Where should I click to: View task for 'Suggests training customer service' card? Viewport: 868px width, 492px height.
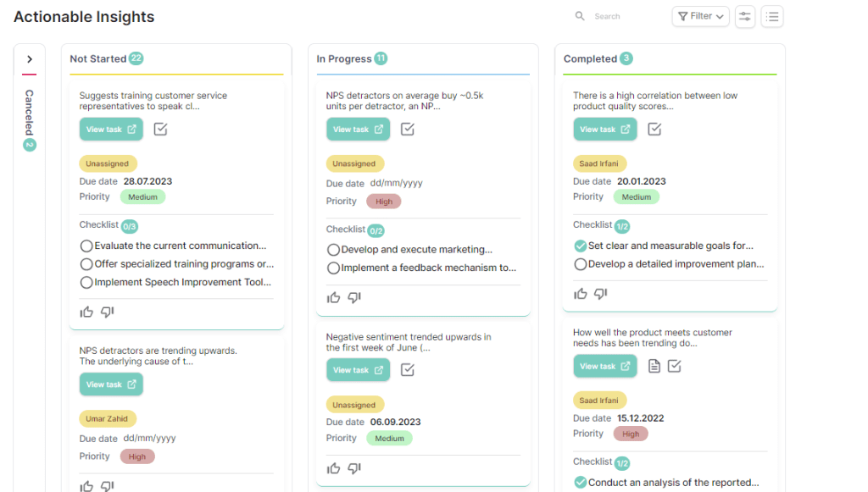pos(111,130)
